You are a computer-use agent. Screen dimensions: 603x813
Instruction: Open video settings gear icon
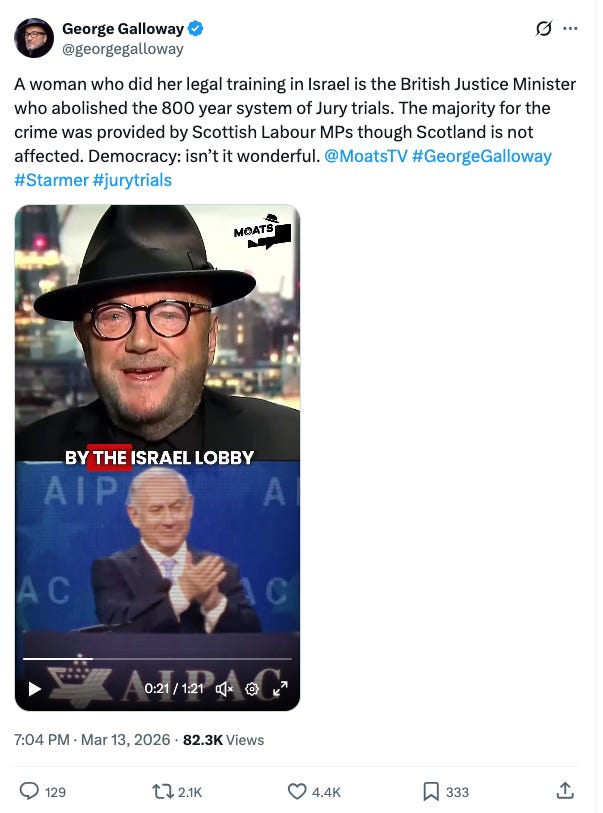tap(252, 689)
